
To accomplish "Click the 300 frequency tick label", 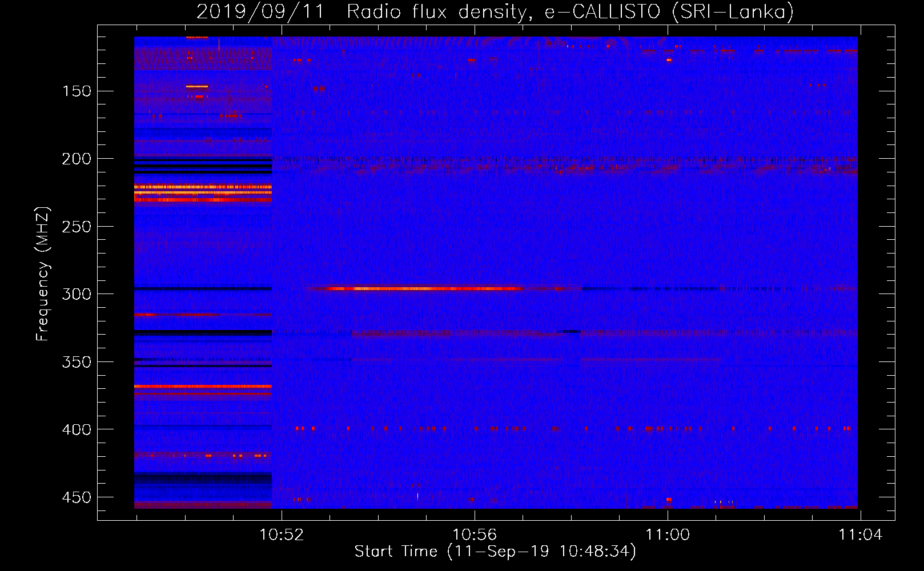I will pyautogui.click(x=77, y=294).
